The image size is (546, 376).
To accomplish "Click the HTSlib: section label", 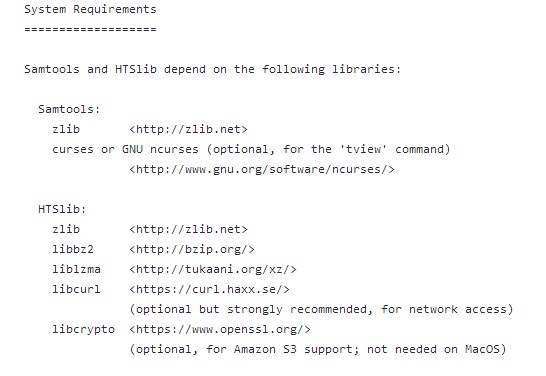I will 62,209.
